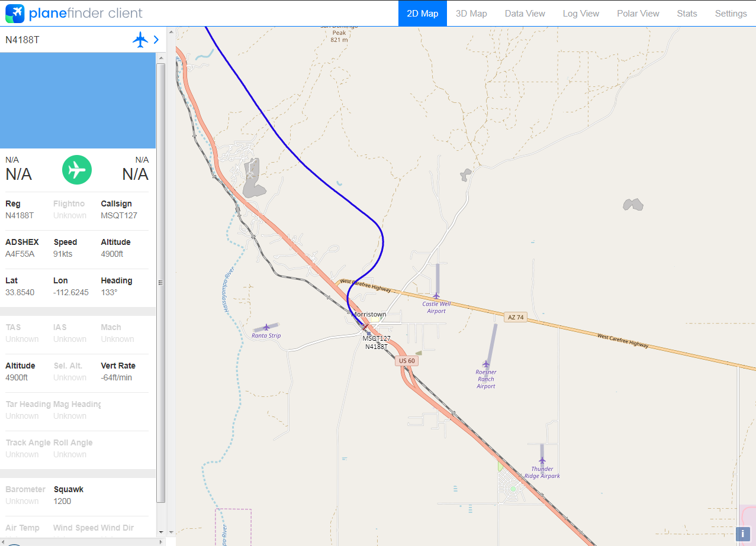Click the N4188T label on the map
This screenshot has width=756, height=546.
pyautogui.click(x=377, y=347)
